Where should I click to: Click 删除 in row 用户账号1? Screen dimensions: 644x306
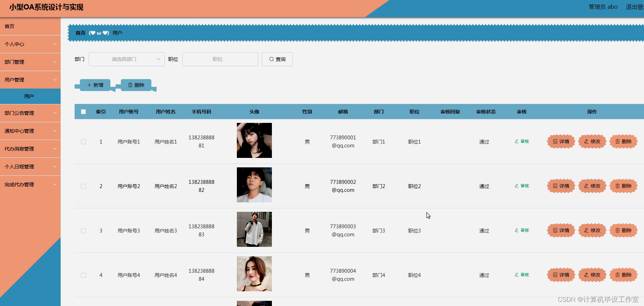(623, 141)
